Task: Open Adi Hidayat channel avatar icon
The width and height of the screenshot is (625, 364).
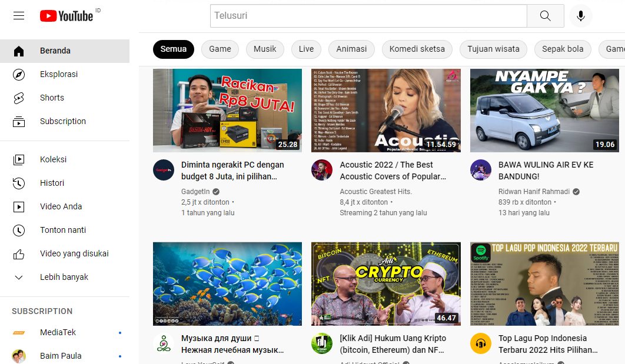Action: 322,343
